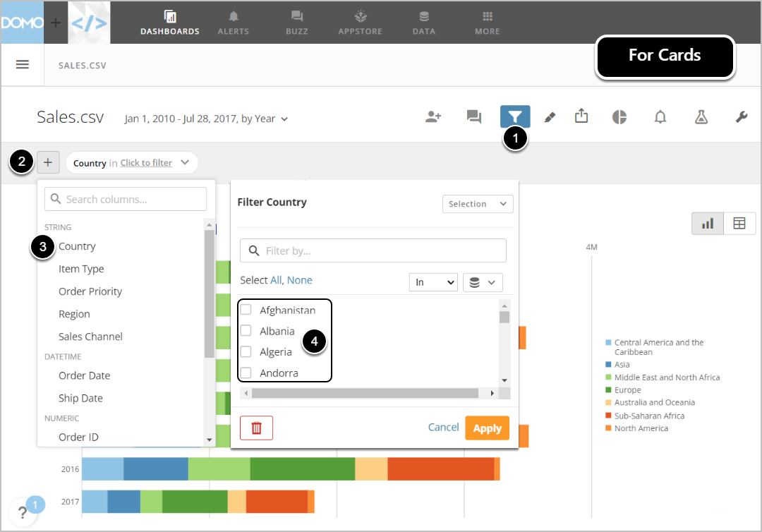762x532 pixels.
Task: Click the Domo logo icon
Action: point(23,23)
